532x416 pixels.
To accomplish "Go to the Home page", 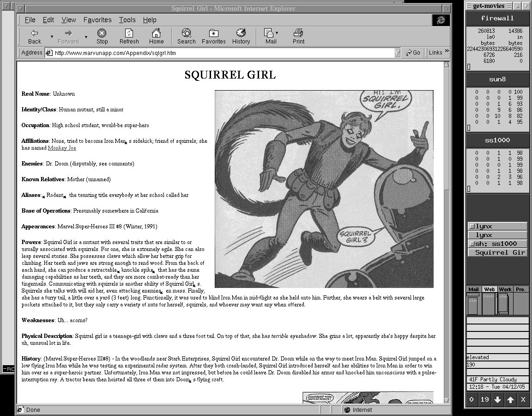I will [156, 37].
